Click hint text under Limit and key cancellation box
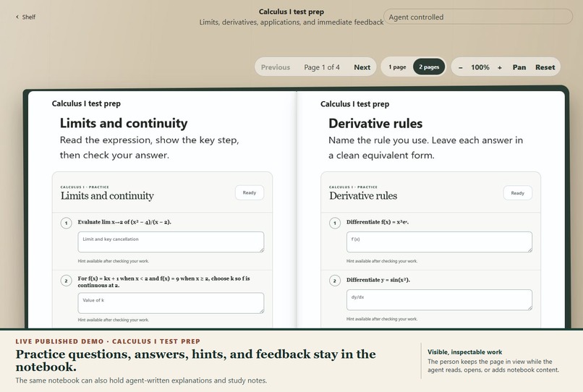This screenshot has height=392, width=583. [114, 261]
